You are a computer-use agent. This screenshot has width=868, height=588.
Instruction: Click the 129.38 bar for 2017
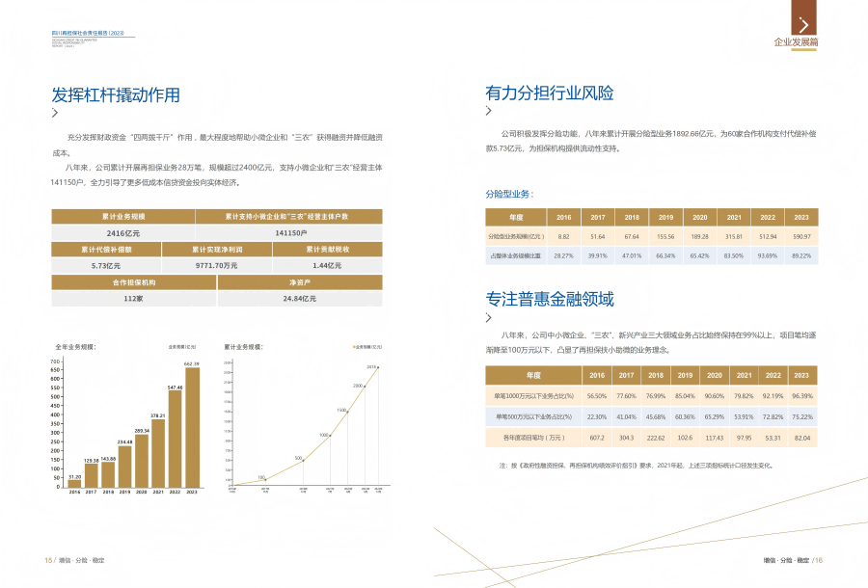click(92, 476)
